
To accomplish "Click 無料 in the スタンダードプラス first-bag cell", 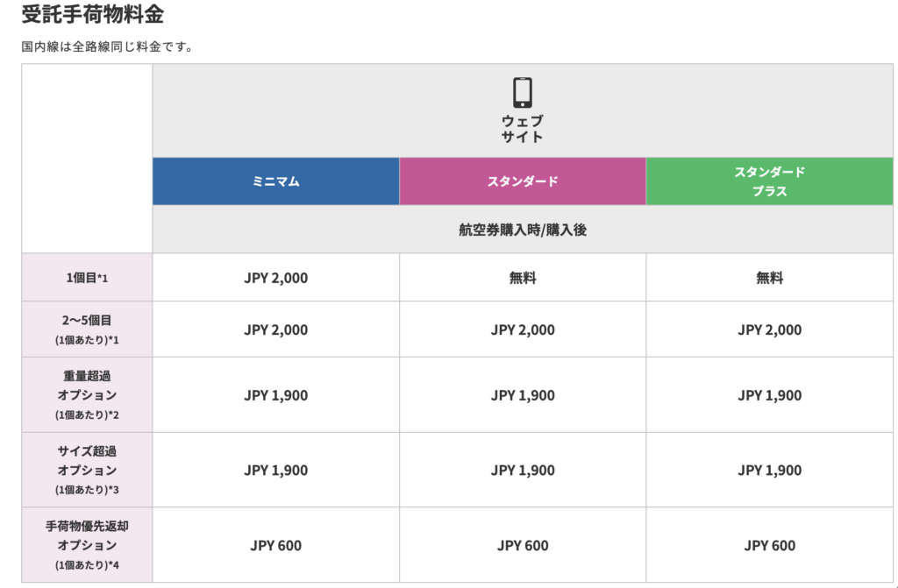I will click(x=769, y=278).
